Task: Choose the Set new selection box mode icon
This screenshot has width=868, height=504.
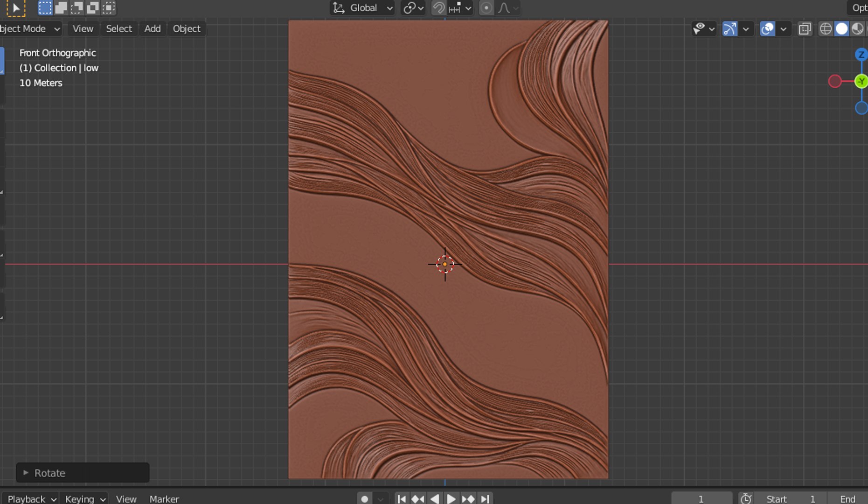Action: click(45, 7)
